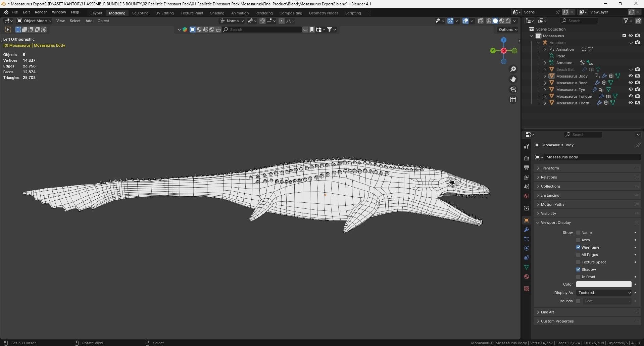Click the Pan view hand icon
Image resolution: width=644 pixels, height=346 pixels.
[x=513, y=79]
